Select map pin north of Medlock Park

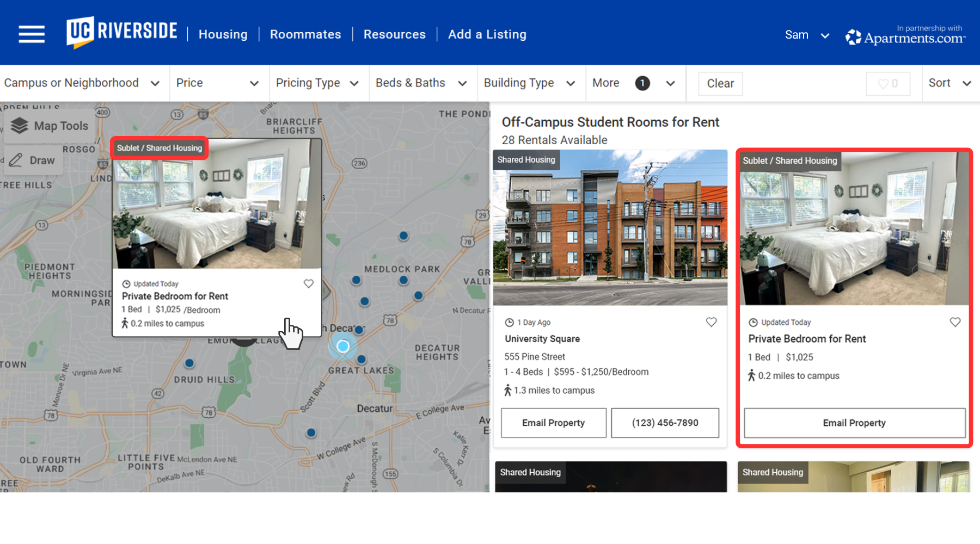point(403,236)
